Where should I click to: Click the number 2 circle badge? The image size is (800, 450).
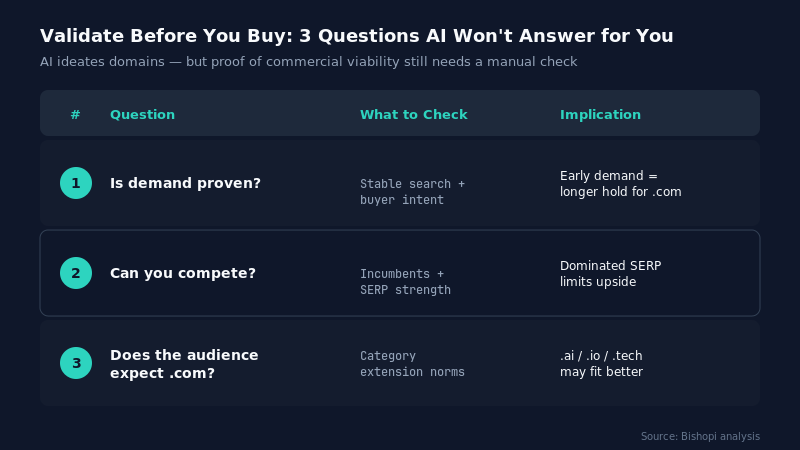[x=76, y=273]
